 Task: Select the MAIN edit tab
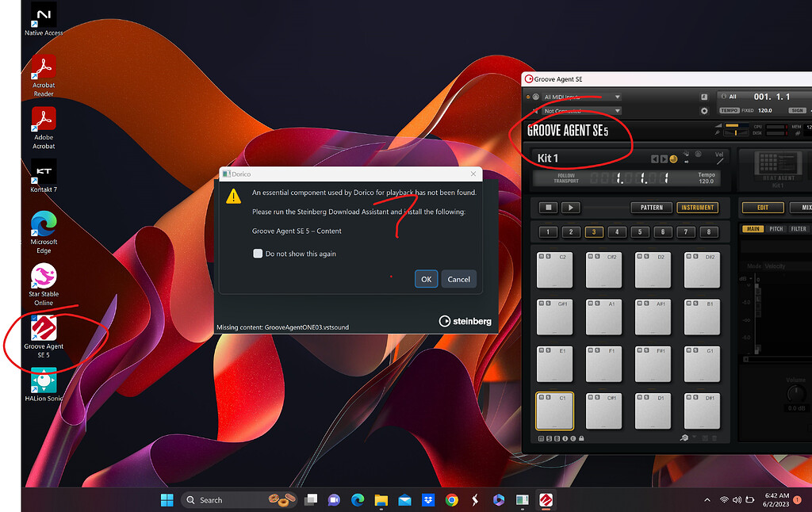[753, 229]
